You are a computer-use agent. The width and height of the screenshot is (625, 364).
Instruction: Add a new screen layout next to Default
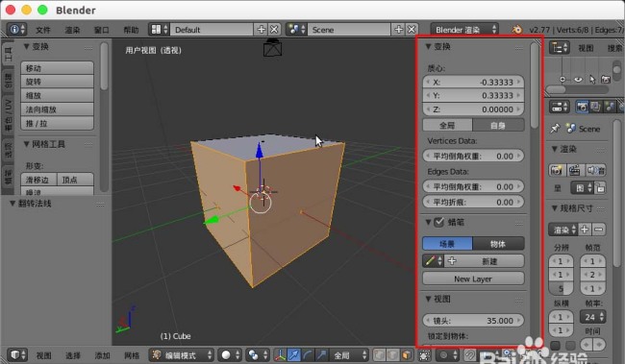(x=262, y=30)
